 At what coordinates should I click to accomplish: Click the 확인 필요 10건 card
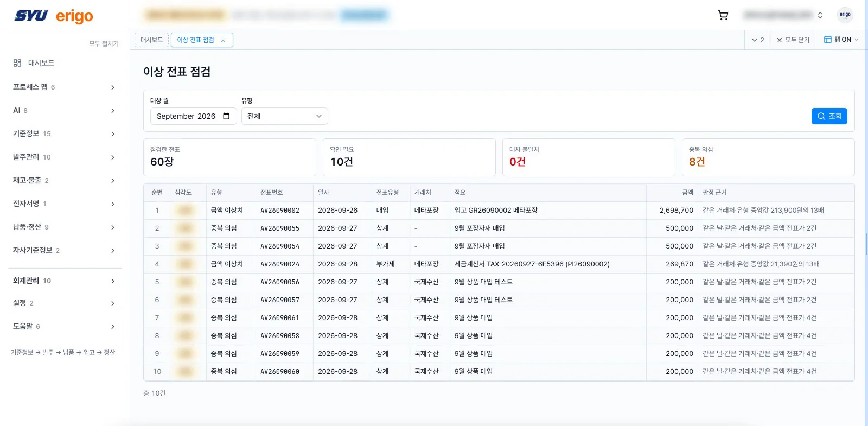pyautogui.click(x=409, y=157)
